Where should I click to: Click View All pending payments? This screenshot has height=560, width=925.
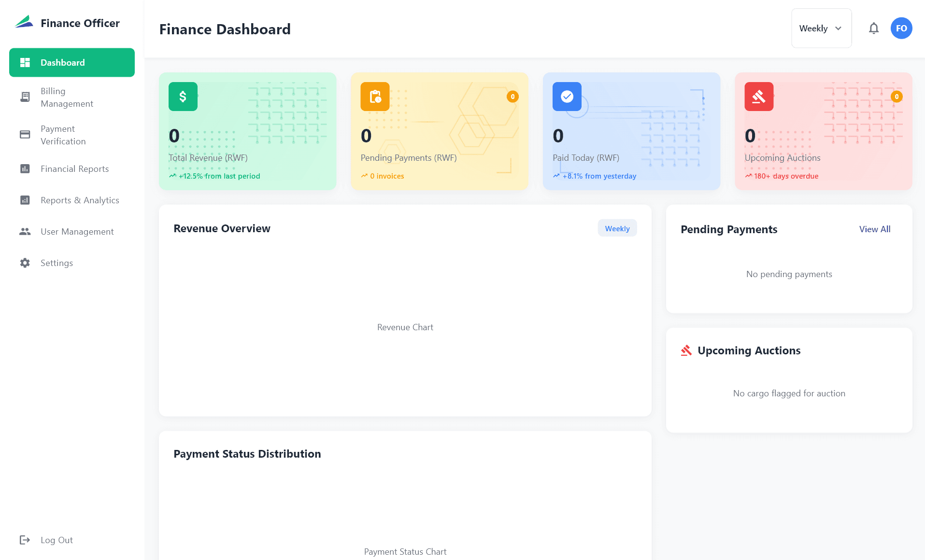coord(874,229)
